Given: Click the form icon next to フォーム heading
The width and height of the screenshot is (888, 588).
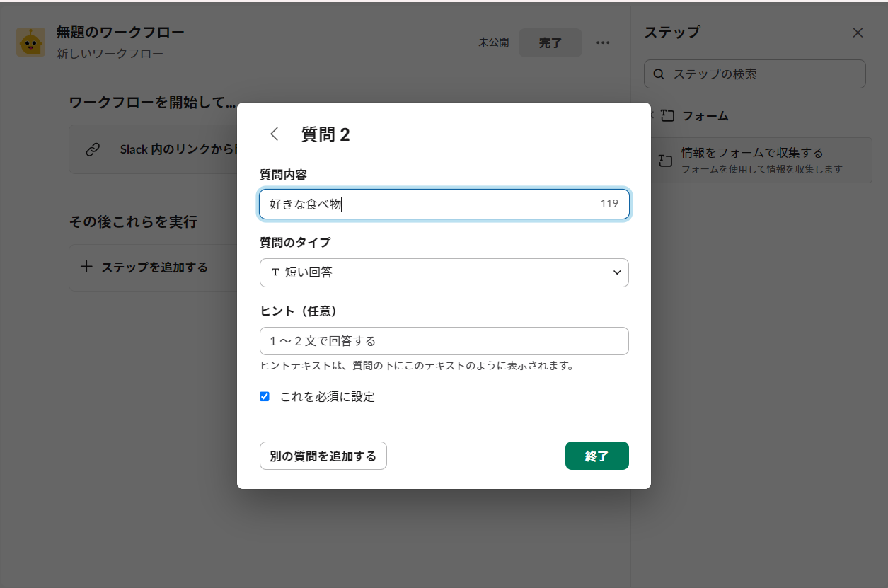Looking at the screenshot, I should pyautogui.click(x=667, y=116).
